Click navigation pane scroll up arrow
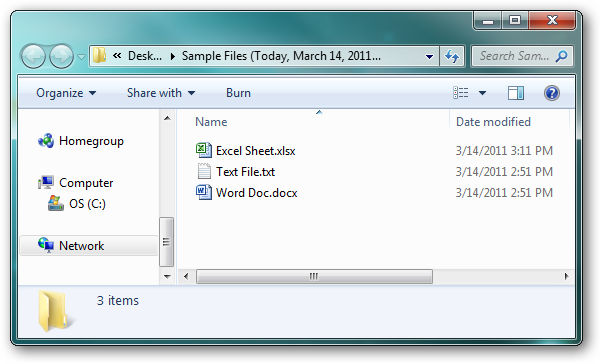The height and width of the screenshot is (364, 601). 167,118
